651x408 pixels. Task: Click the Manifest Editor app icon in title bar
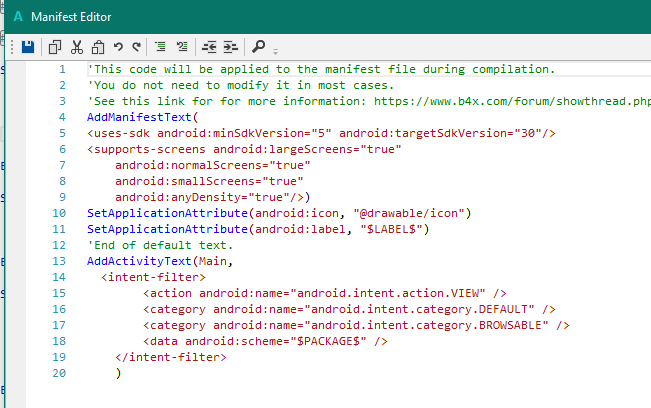click(18, 17)
